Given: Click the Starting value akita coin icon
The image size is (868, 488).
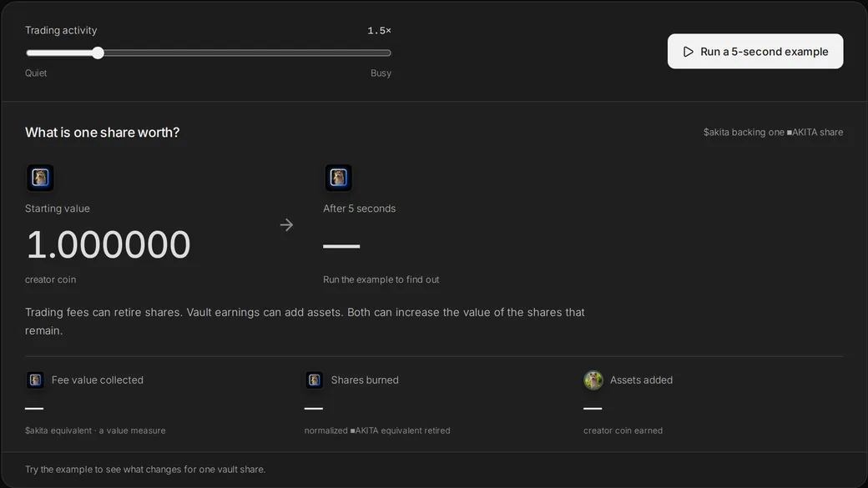Looking at the screenshot, I should [40, 178].
